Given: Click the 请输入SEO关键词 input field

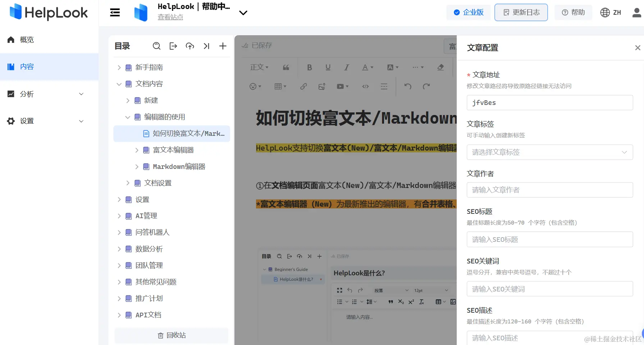Looking at the screenshot, I should (550, 289).
